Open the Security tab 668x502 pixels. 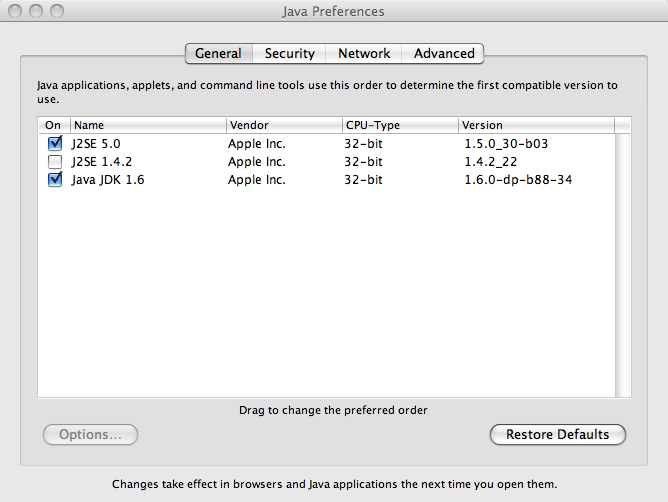tap(289, 53)
